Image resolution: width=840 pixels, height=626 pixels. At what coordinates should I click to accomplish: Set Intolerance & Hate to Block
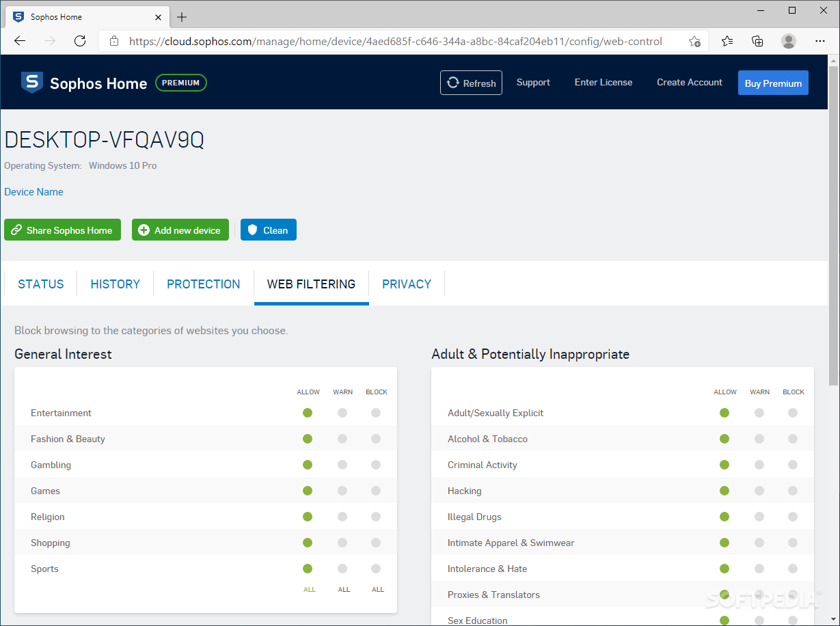(793, 569)
